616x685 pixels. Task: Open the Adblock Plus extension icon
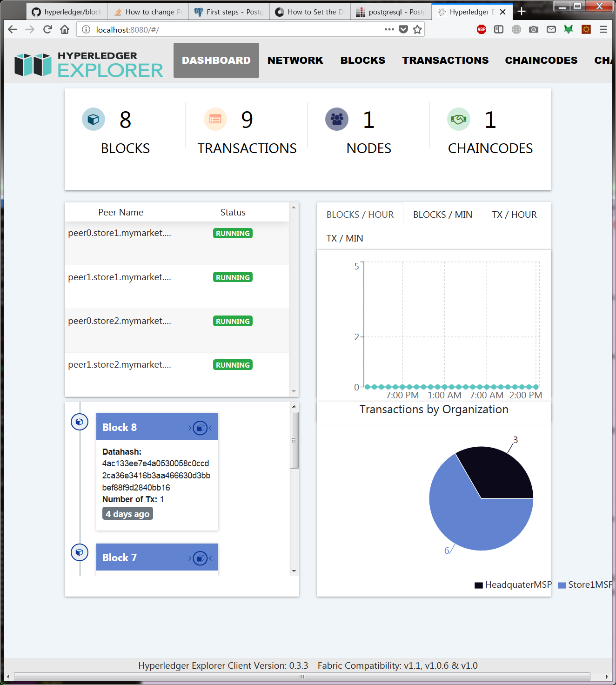tap(482, 29)
